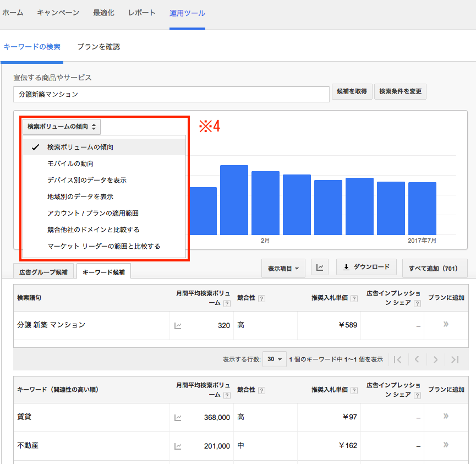Select マーケット リーダーの範囲と比較する option
476x464 pixels.
click(x=104, y=246)
